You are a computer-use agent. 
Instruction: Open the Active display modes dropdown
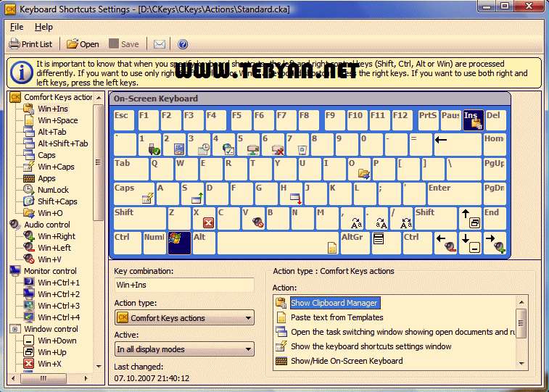click(x=184, y=349)
